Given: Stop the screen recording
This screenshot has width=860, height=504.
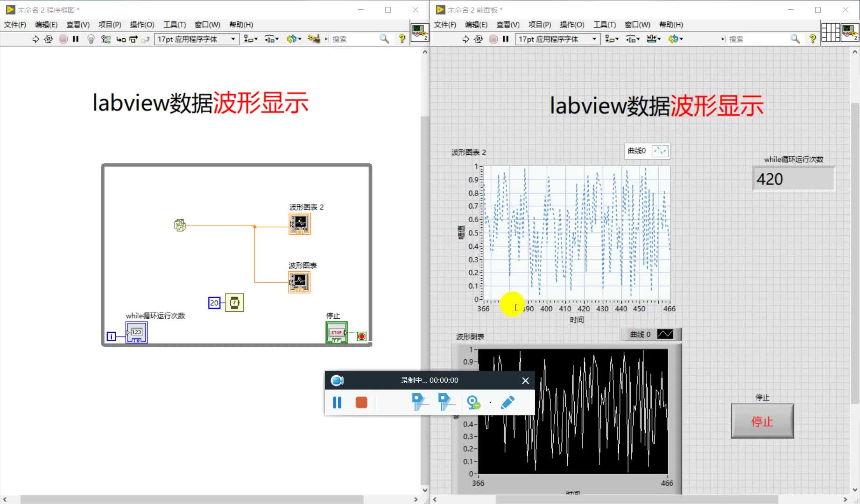Looking at the screenshot, I should 361,402.
